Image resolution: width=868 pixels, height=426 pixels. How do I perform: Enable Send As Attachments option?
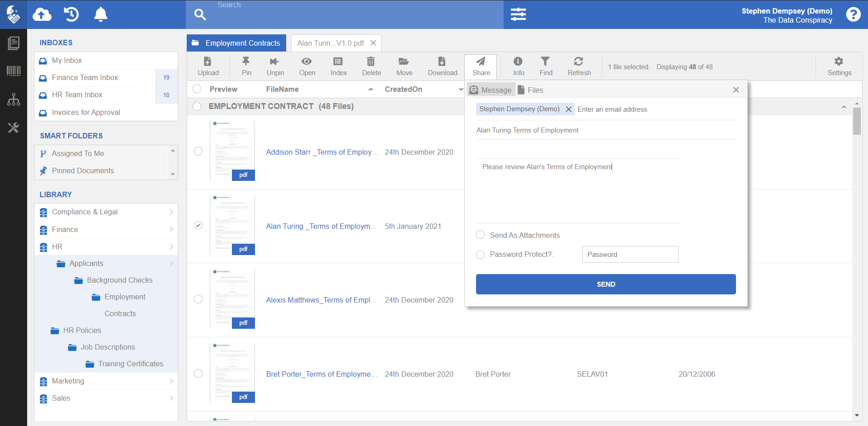coord(481,235)
